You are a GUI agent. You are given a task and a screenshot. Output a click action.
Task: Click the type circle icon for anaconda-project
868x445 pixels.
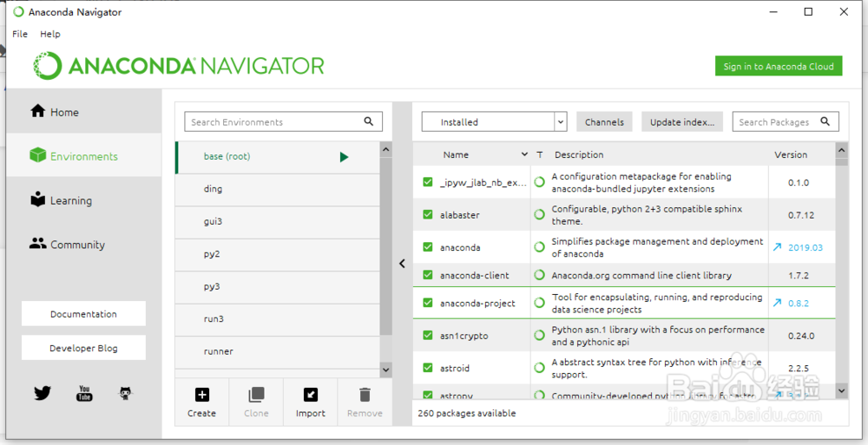click(539, 303)
